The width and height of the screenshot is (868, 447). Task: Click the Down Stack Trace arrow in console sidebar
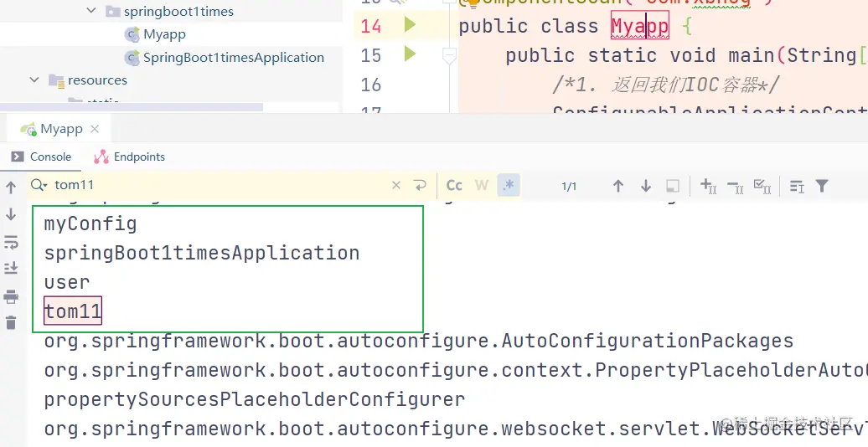(11, 214)
